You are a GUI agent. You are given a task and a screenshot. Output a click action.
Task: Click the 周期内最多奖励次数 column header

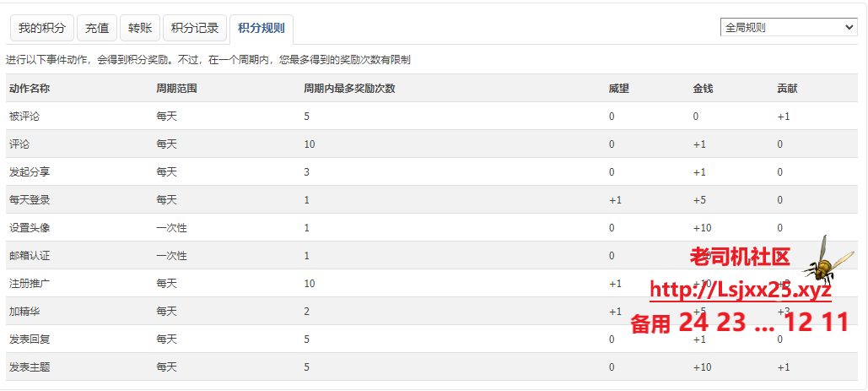click(x=349, y=89)
